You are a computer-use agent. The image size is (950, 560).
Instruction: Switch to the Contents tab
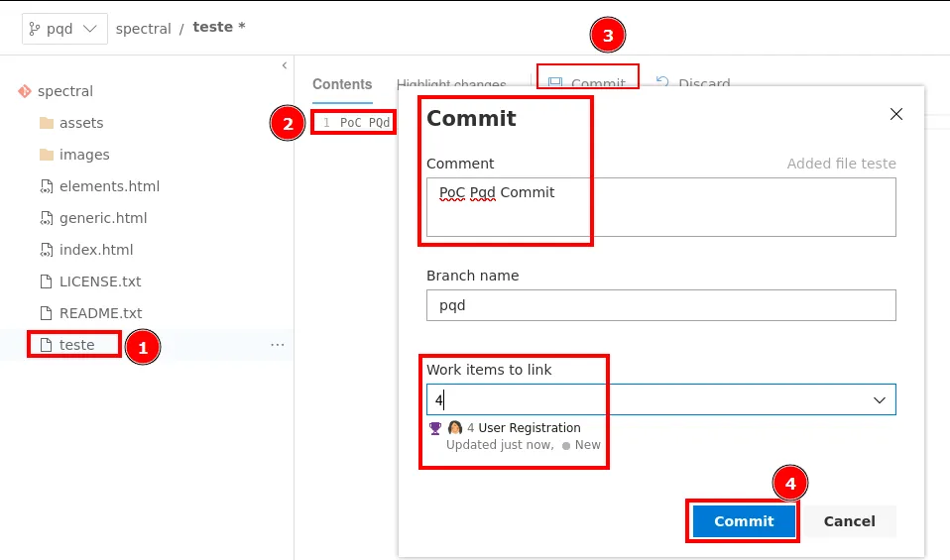(342, 84)
